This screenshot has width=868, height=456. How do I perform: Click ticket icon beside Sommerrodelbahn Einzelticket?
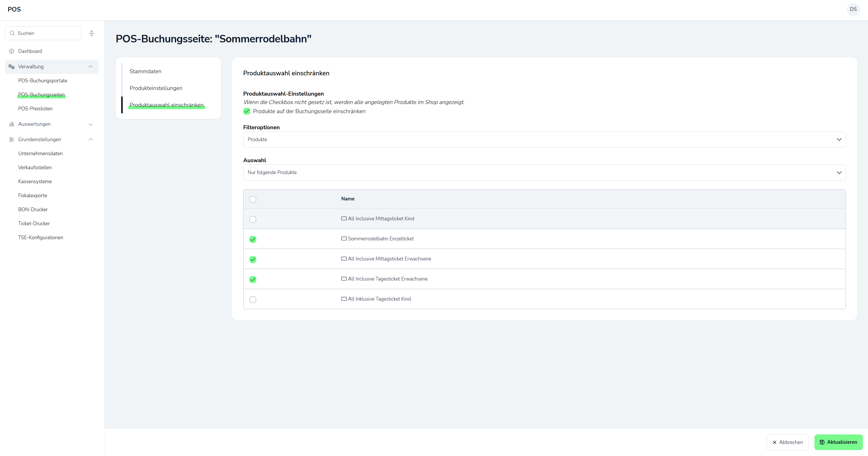click(x=344, y=238)
